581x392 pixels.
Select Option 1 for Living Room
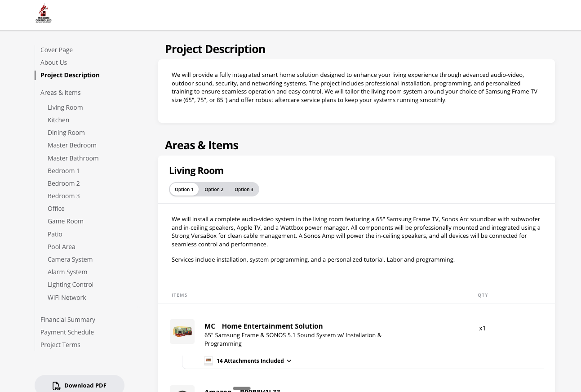coord(184,189)
